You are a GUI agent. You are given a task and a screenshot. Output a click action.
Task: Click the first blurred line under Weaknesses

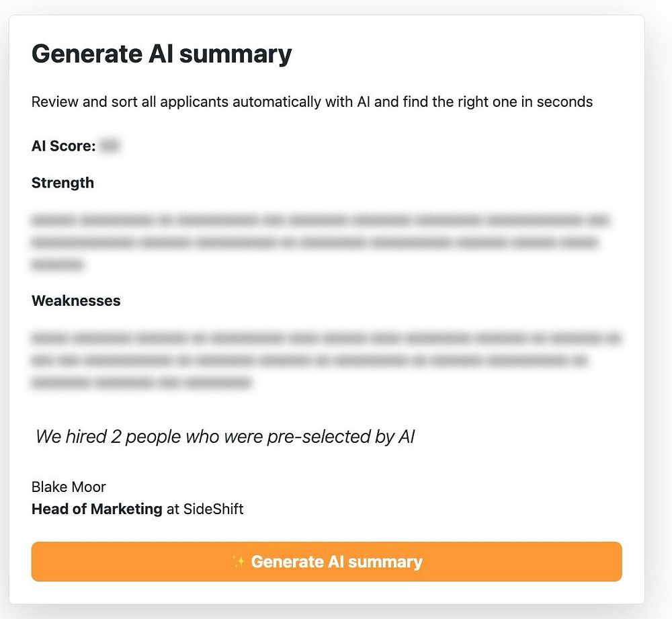pos(326,338)
